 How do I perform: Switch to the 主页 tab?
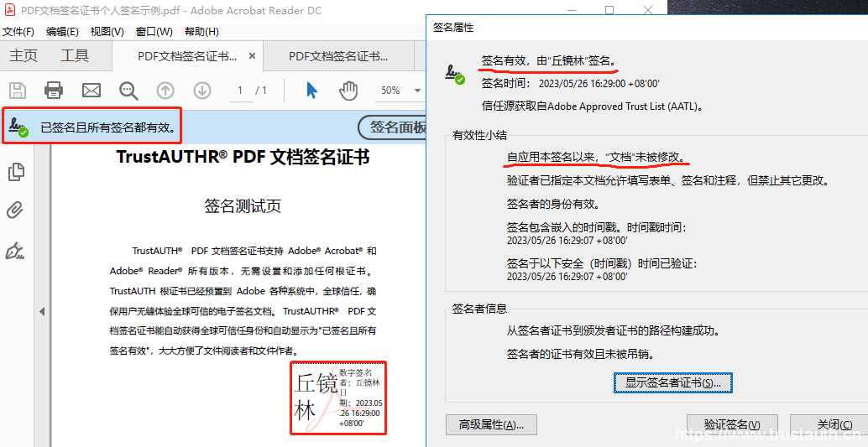click(24, 56)
